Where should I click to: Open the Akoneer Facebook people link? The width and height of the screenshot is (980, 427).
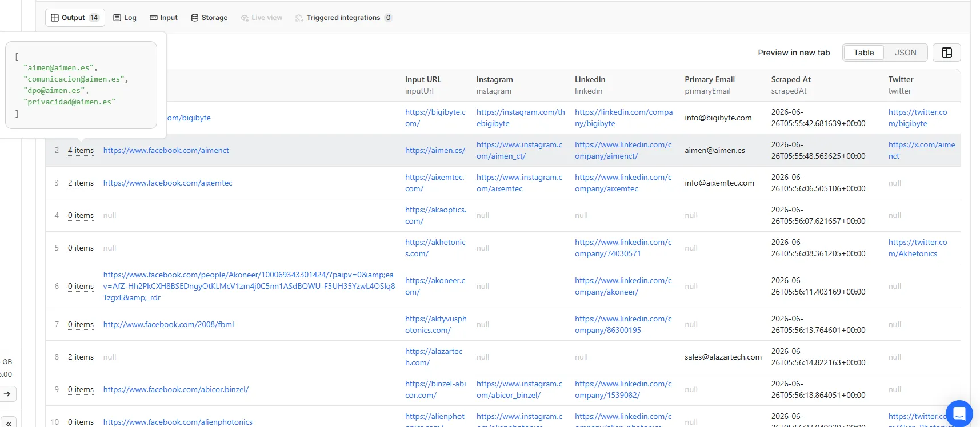tap(249, 286)
